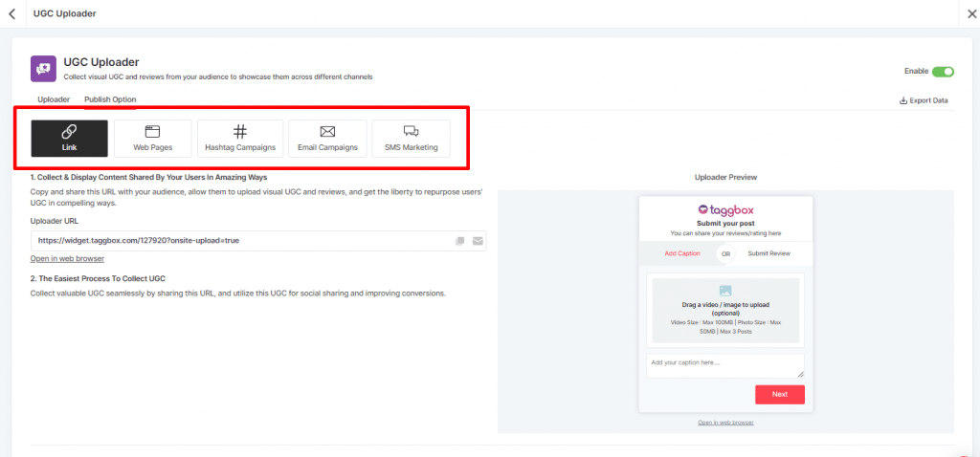This screenshot has width=980, height=457.
Task: Click the back arrow beside UGC Uploader title
Action: [x=11, y=13]
